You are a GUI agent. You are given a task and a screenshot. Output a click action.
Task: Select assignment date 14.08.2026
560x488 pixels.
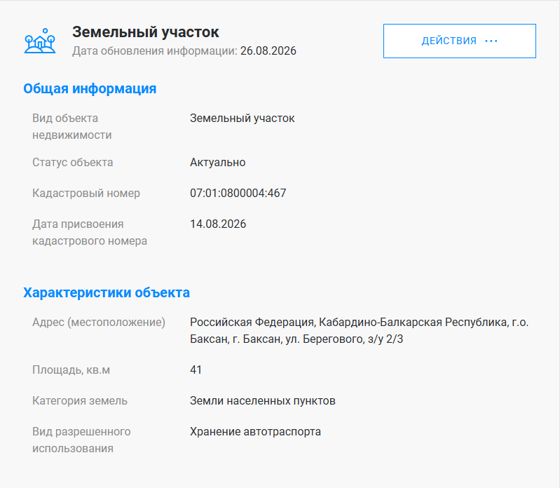218,224
